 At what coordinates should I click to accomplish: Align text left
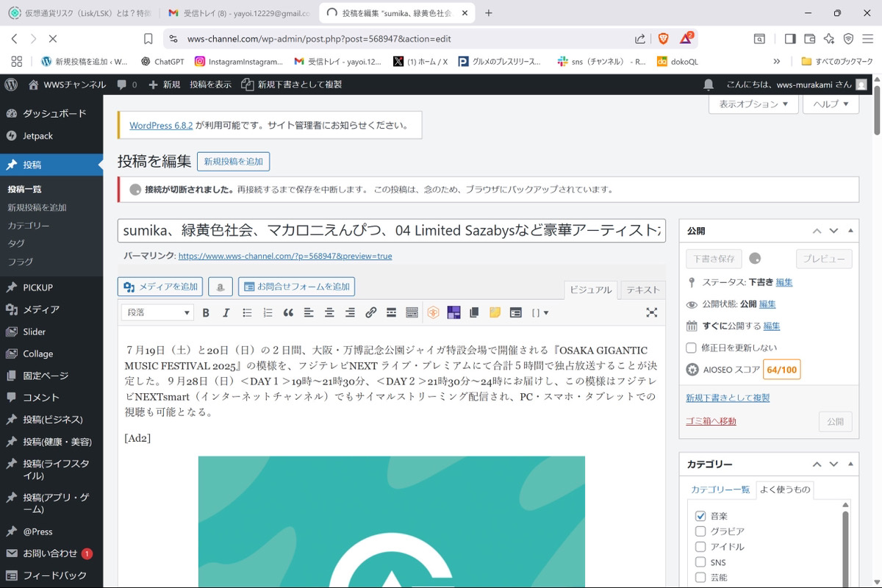click(309, 312)
